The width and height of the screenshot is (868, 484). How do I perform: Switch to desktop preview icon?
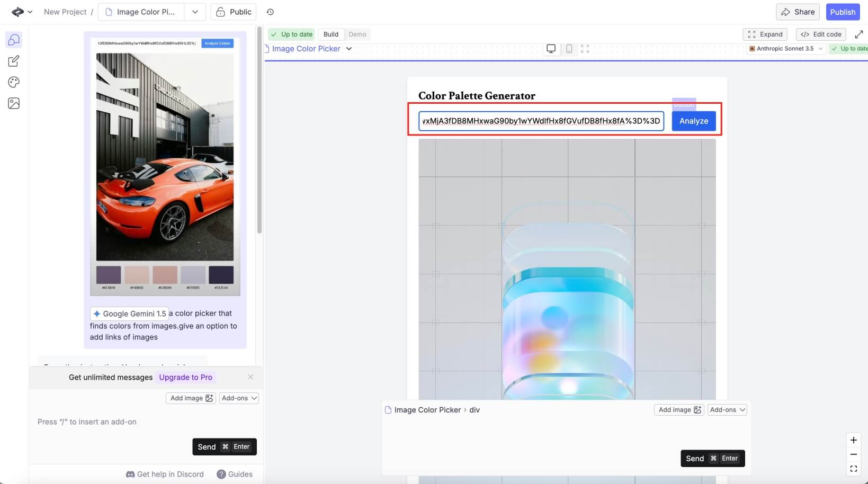[551, 49]
